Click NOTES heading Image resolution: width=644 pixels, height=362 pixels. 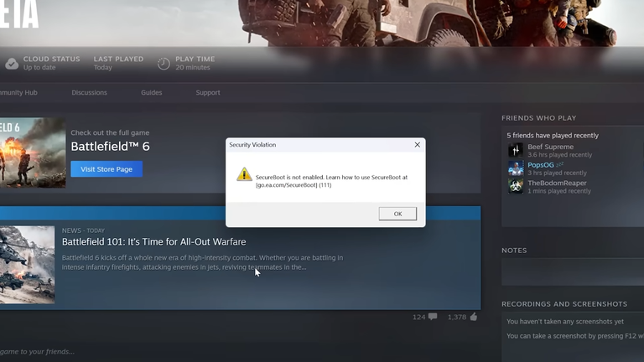point(514,251)
